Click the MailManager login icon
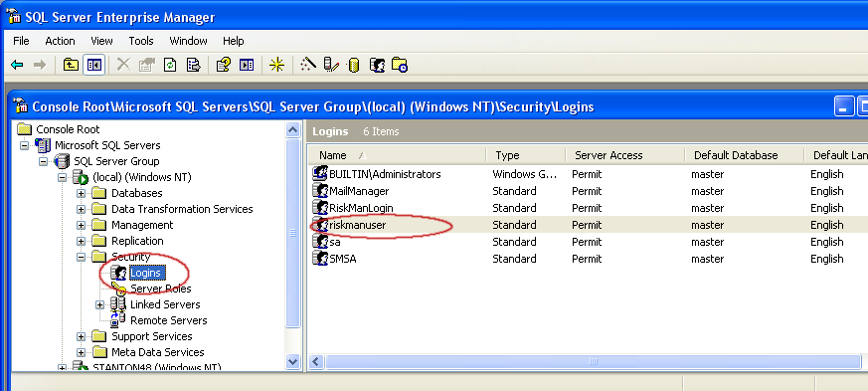The image size is (868, 391). 320,190
